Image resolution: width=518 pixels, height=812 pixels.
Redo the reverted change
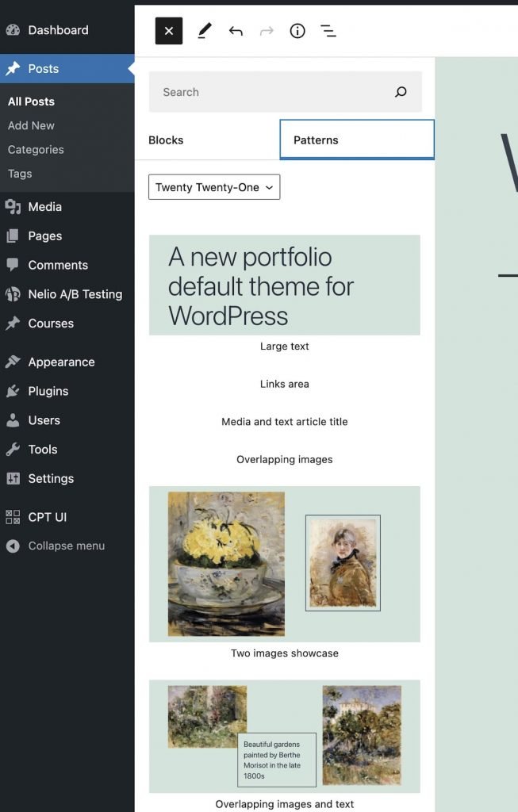point(267,31)
